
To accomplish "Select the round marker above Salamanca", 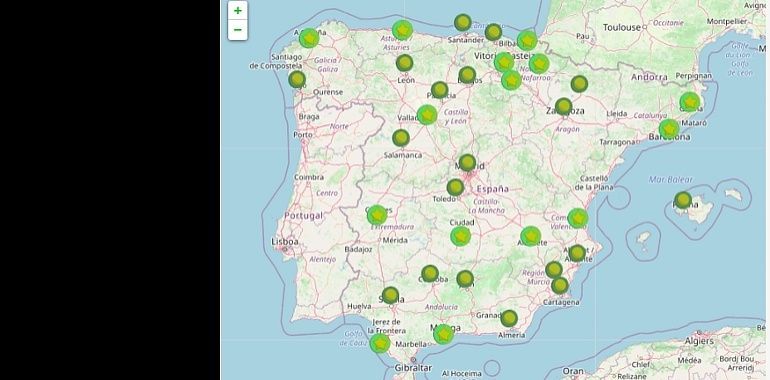I will tap(401, 138).
